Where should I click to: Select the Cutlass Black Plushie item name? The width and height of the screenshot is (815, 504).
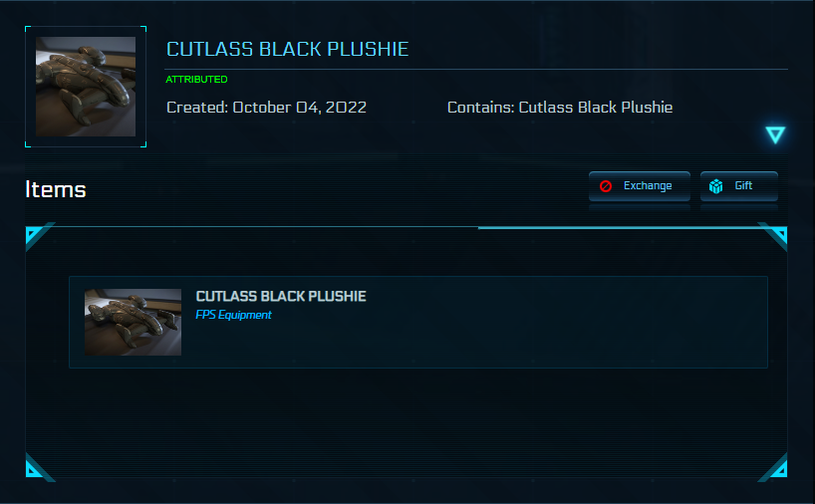(x=281, y=296)
